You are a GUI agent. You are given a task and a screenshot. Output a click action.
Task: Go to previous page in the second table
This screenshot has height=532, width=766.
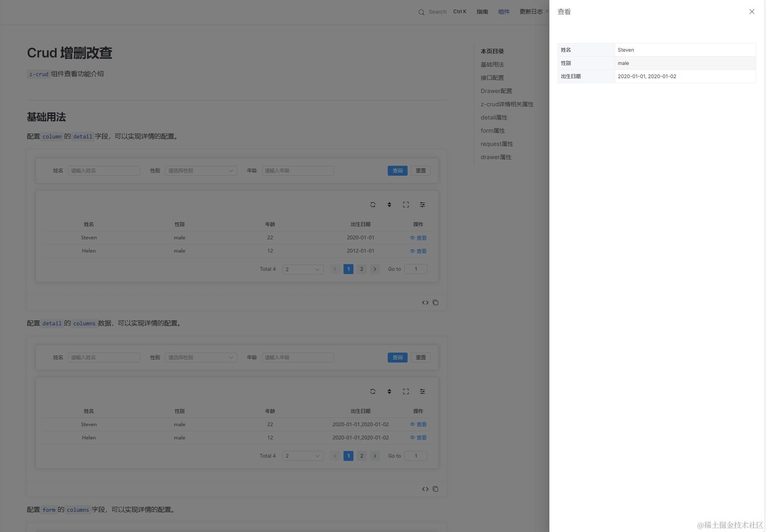click(335, 456)
